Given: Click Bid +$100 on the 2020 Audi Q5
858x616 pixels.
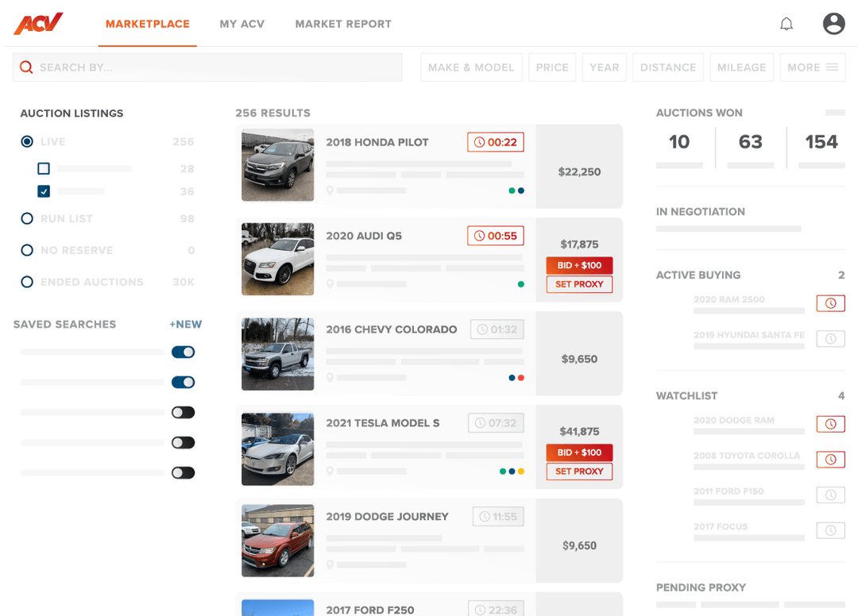Looking at the screenshot, I should click(579, 266).
